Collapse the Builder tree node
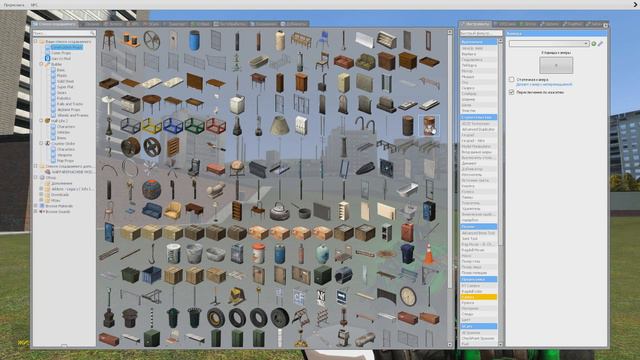The height and width of the screenshot is (360, 640). (41, 64)
